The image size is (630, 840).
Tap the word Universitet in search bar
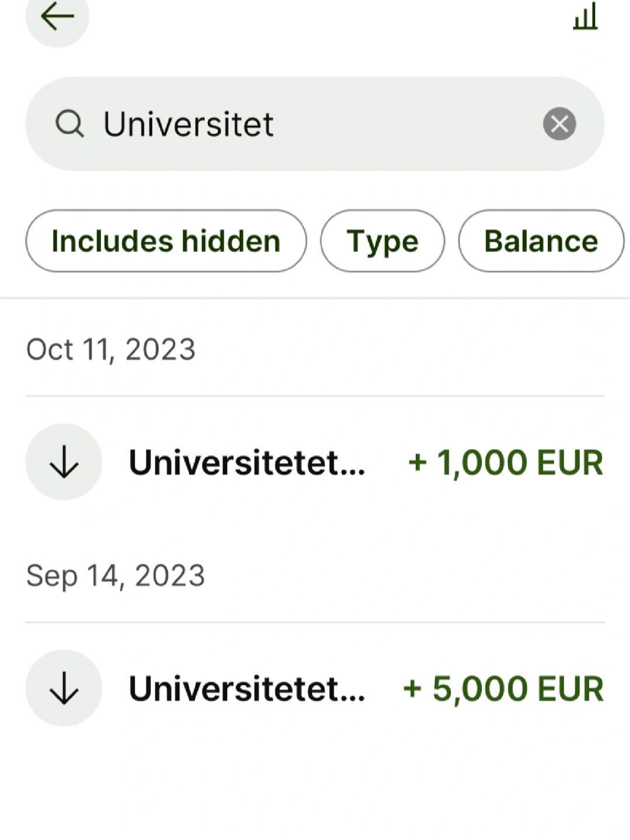188,124
